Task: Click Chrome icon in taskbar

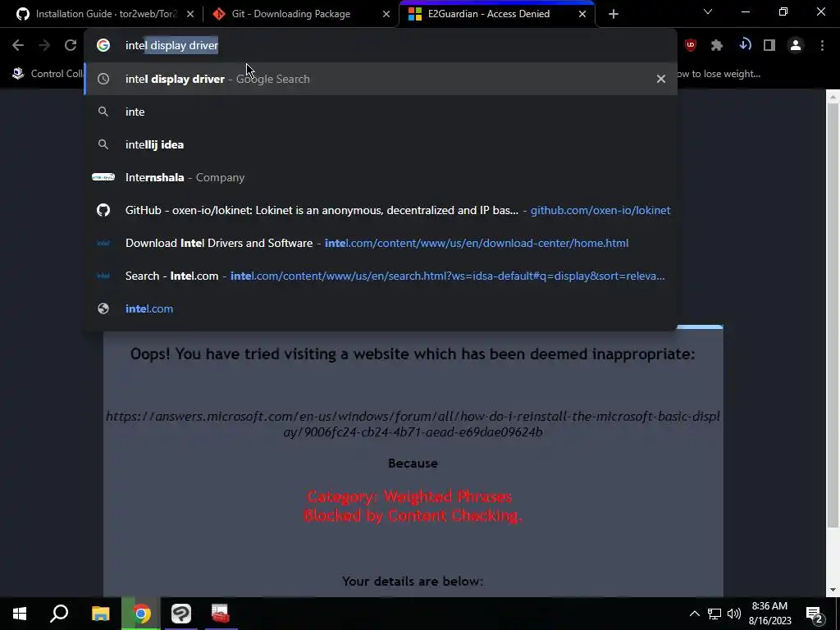Action: 141,614
